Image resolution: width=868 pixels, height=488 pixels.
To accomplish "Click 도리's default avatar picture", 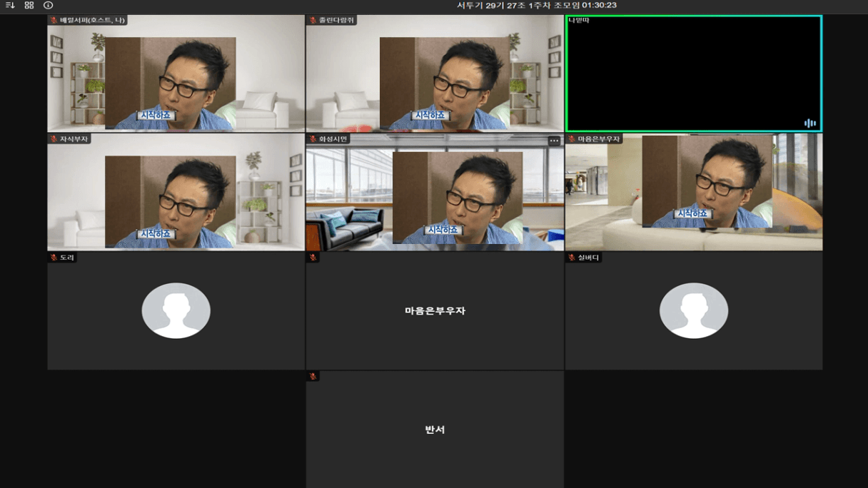I will click(x=176, y=310).
